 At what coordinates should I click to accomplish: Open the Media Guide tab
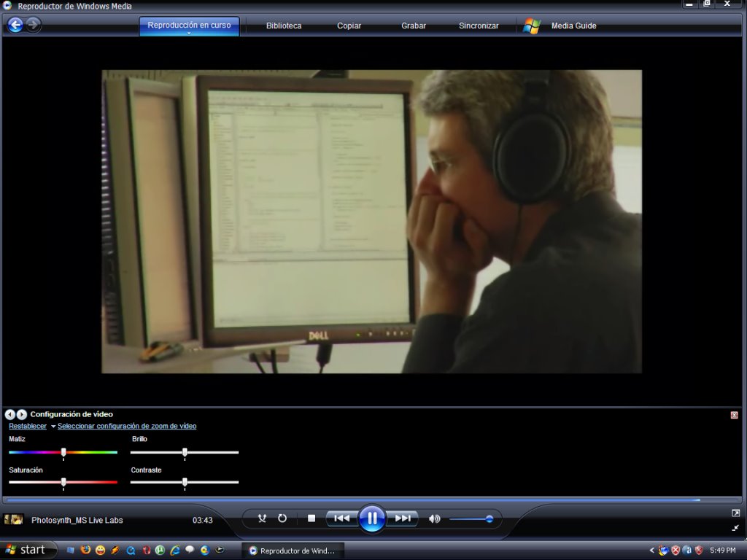tap(573, 26)
